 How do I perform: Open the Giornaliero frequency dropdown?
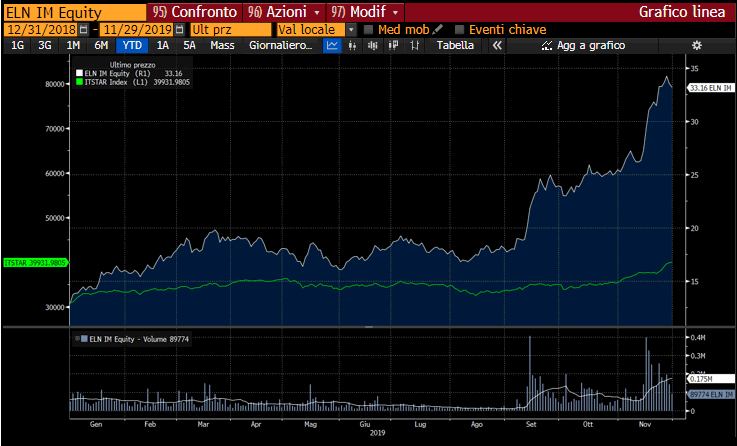point(281,46)
